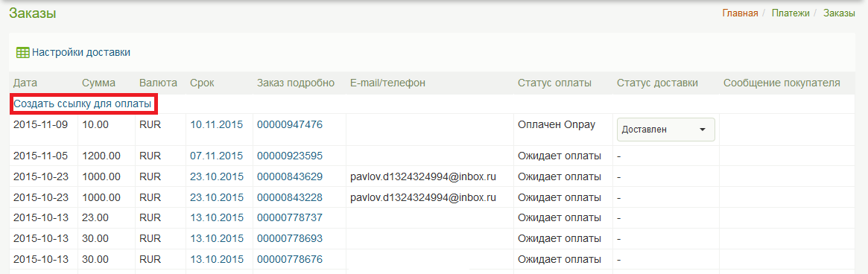The image size is (868, 274).
Task: Open the Настройки доставки link
Action: [x=80, y=53]
